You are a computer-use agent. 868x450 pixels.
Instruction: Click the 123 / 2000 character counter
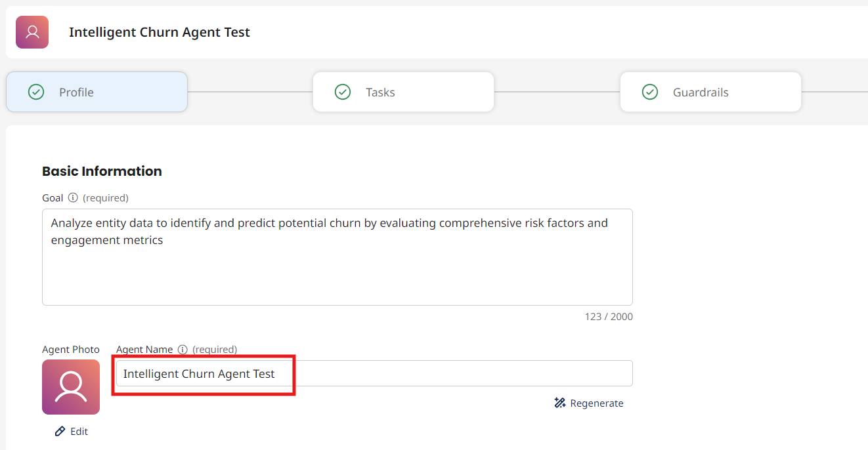click(x=609, y=317)
